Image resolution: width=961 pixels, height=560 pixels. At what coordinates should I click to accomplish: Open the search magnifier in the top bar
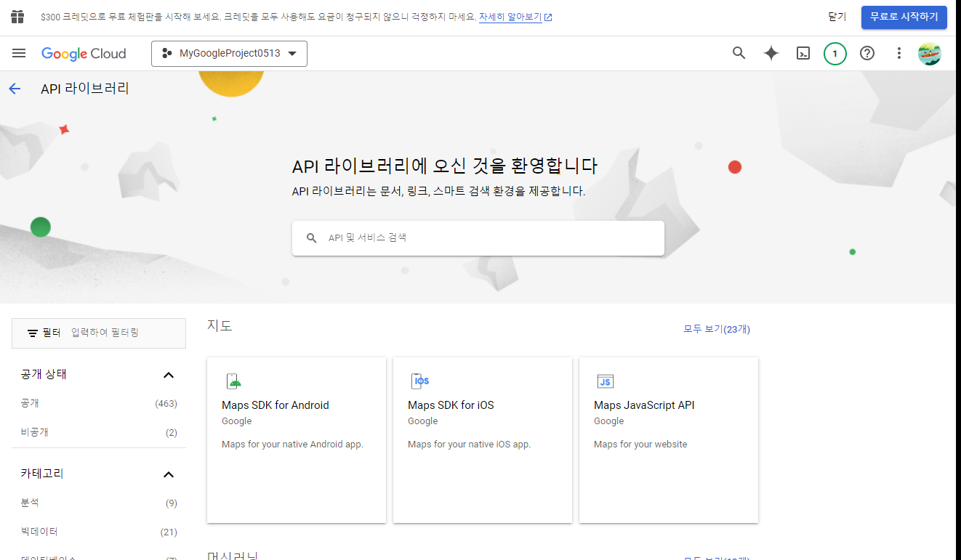739,53
